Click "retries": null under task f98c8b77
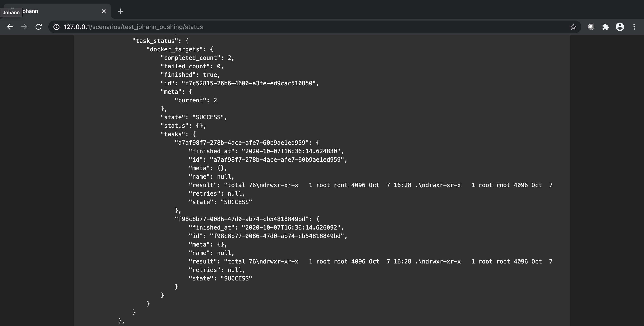Screen dimensions: 644x326 click(217, 270)
